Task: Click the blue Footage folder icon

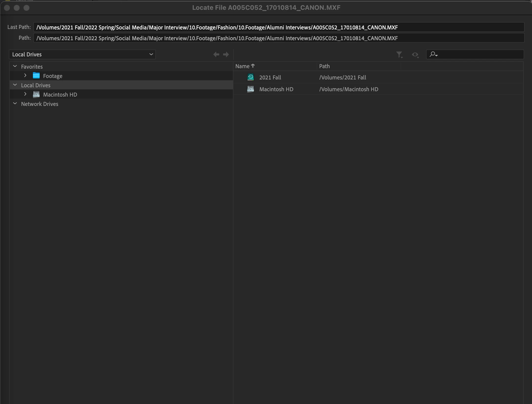Action: point(36,76)
